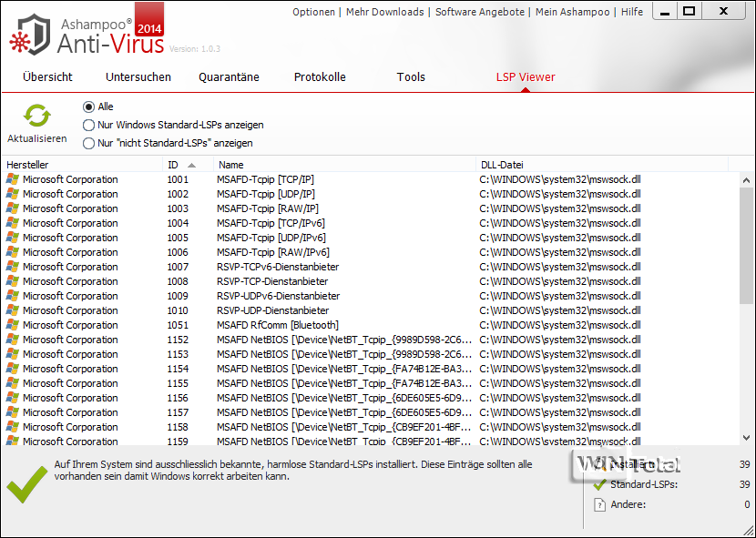Viewport: 756px width, 538px height.
Task: Click the Windows flag icon in row 1002
Action: (12, 194)
